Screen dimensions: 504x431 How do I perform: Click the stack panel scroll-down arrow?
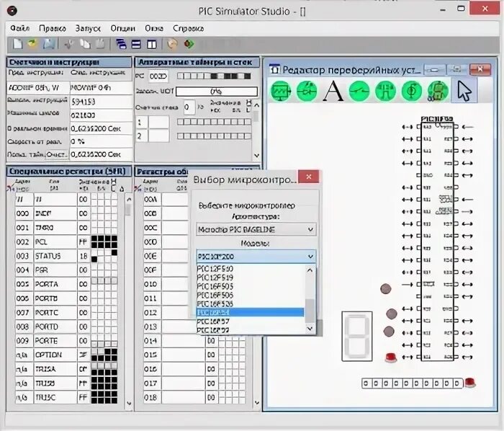pyautogui.click(x=256, y=156)
